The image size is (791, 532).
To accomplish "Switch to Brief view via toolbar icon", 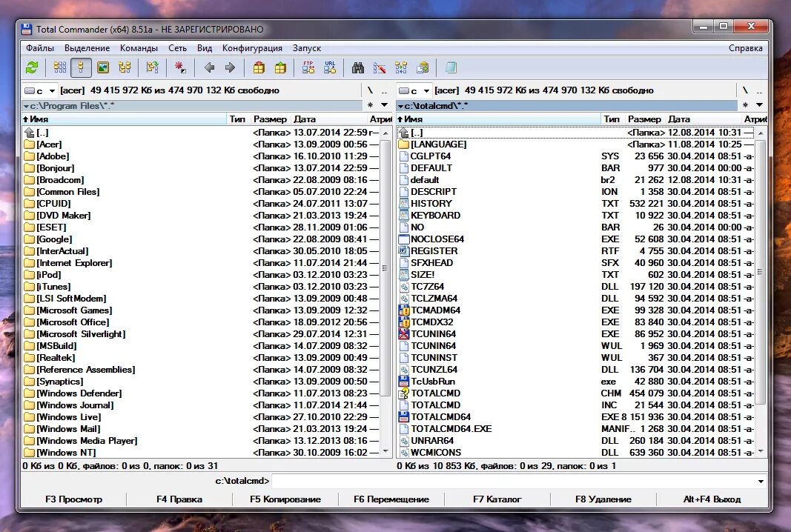I will [x=60, y=67].
